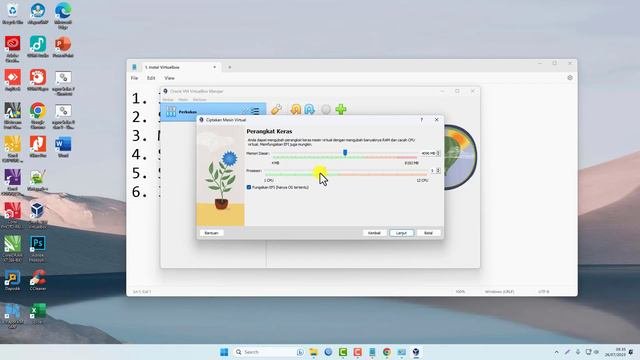Show hidden system tray icons
This screenshot has width=640, height=360.
coord(556,352)
